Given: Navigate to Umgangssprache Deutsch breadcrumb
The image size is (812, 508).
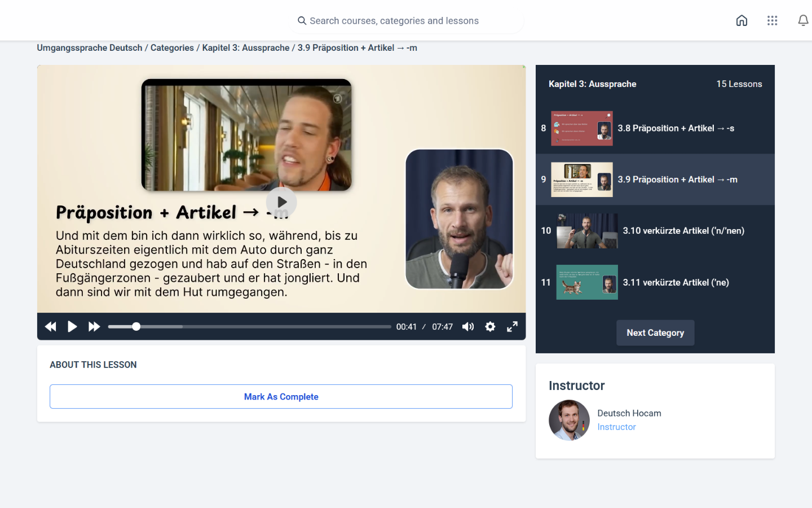Looking at the screenshot, I should pyautogui.click(x=90, y=48).
